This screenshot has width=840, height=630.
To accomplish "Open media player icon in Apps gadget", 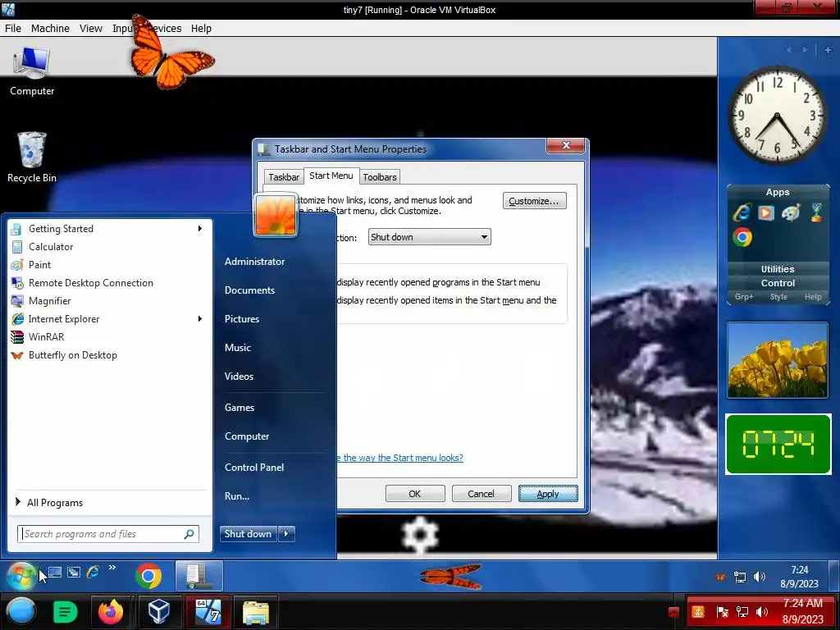I will (766, 212).
